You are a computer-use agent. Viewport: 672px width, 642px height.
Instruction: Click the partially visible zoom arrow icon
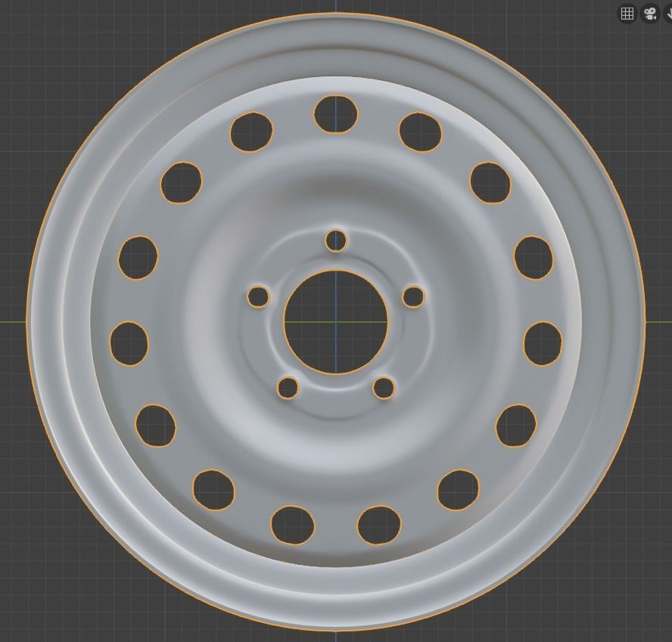(x=669, y=13)
